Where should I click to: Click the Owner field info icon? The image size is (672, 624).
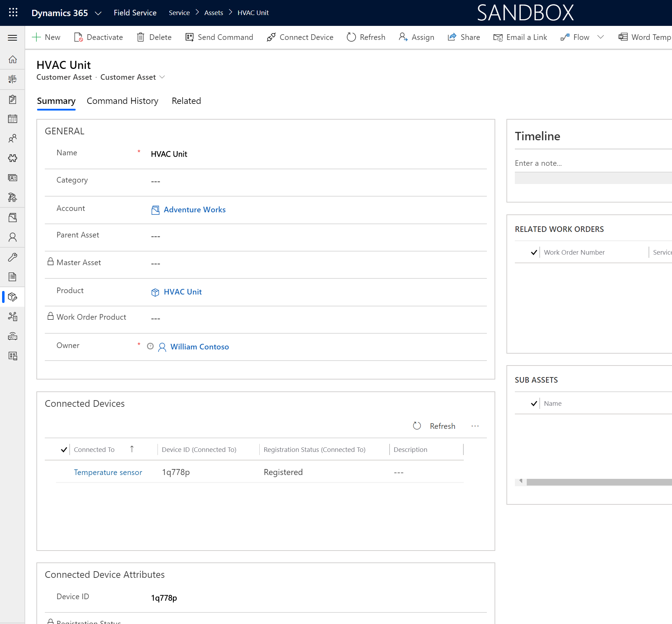click(x=150, y=346)
